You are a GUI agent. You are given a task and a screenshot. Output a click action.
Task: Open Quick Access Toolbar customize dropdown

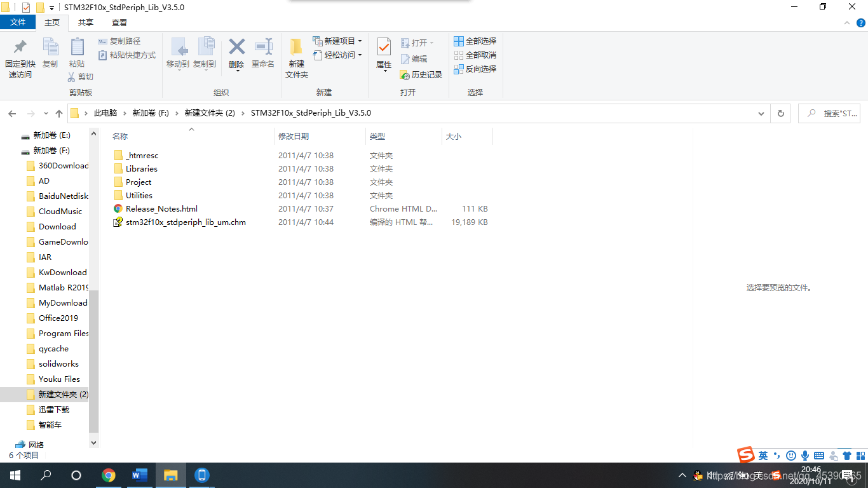click(x=51, y=8)
